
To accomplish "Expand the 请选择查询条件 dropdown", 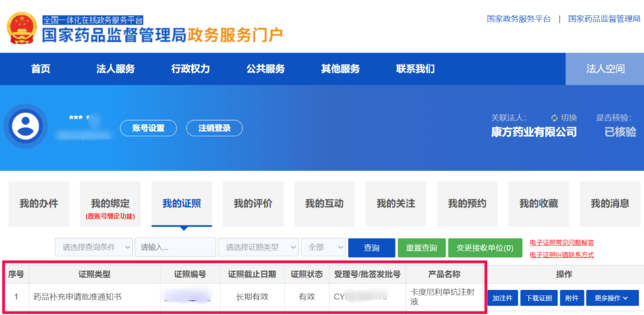I will click(x=94, y=248).
